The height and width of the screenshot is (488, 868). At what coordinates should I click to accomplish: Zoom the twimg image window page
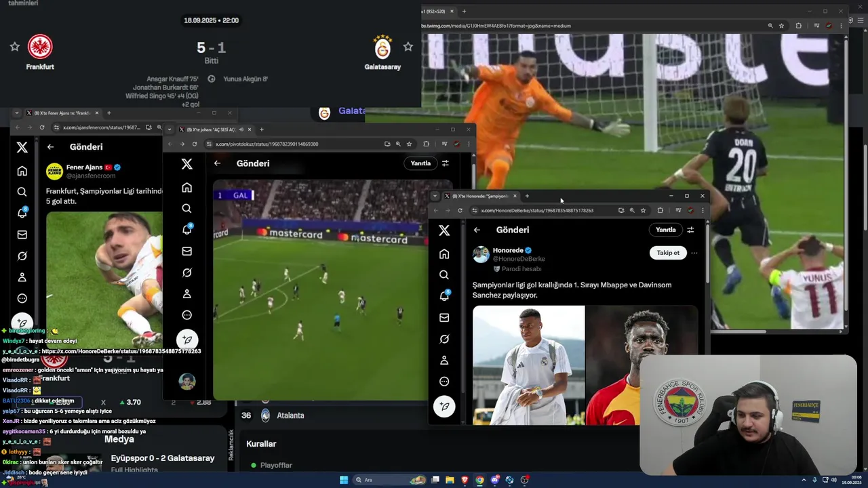(770, 26)
